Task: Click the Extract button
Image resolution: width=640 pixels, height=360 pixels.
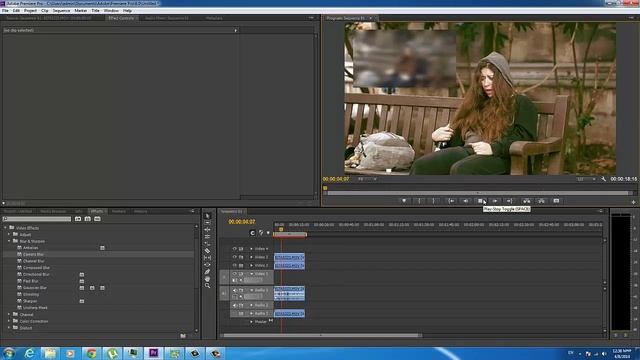Action: point(541,201)
